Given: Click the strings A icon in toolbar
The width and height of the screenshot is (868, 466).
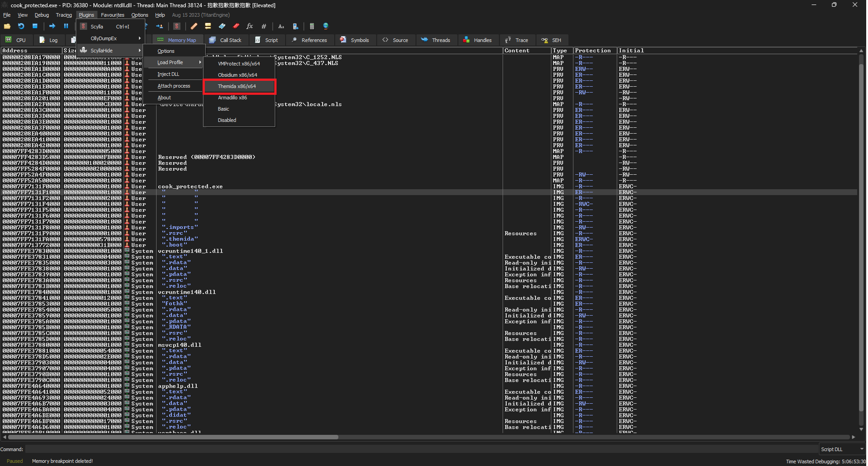Looking at the screenshot, I should (281, 26).
